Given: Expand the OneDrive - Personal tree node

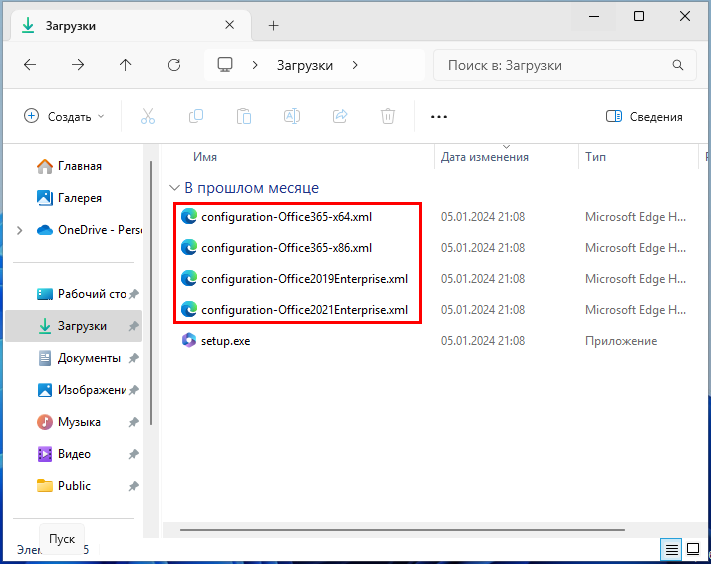Looking at the screenshot, I should coord(19,230).
